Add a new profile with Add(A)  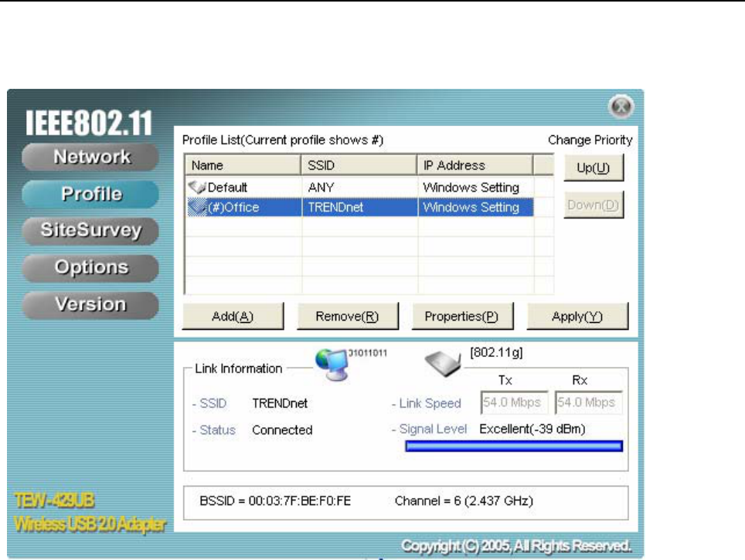click(233, 317)
